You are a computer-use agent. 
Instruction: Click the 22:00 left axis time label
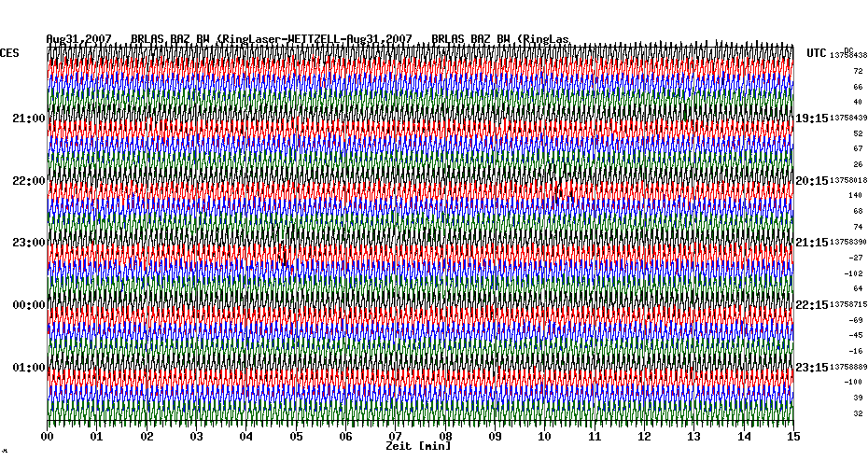point(28,180)
